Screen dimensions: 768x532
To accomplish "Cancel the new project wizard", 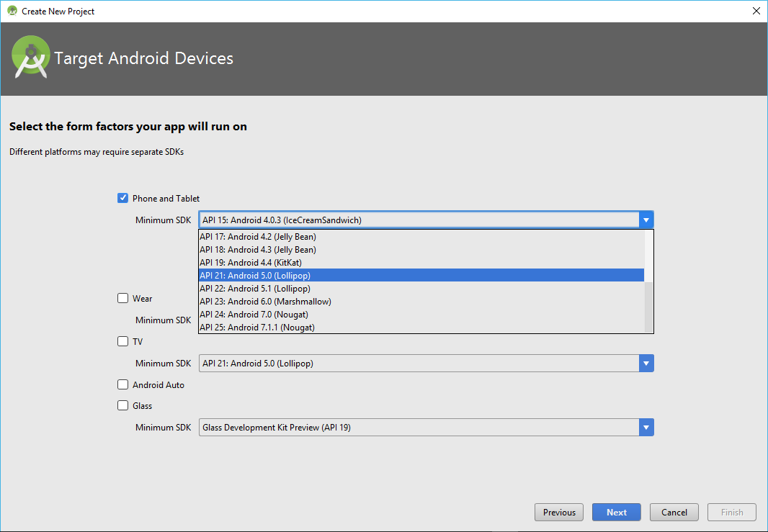I will pos(674,513).
